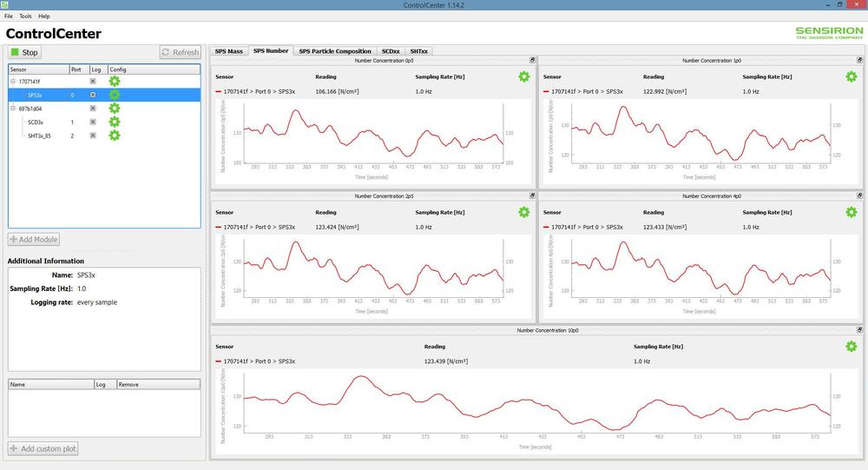Click the Add custom plot button
The height and width of the screenshot is (470, 868).
point(43,448)
